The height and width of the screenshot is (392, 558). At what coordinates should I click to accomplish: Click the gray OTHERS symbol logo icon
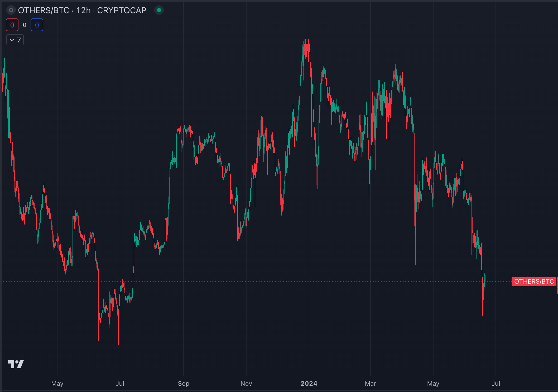(11, 10)
